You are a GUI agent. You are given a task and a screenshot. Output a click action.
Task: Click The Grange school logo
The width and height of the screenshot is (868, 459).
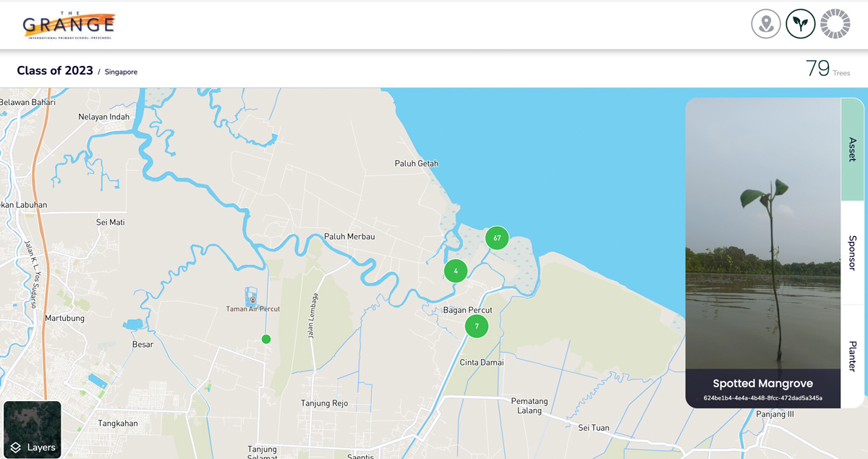[69, 25]
